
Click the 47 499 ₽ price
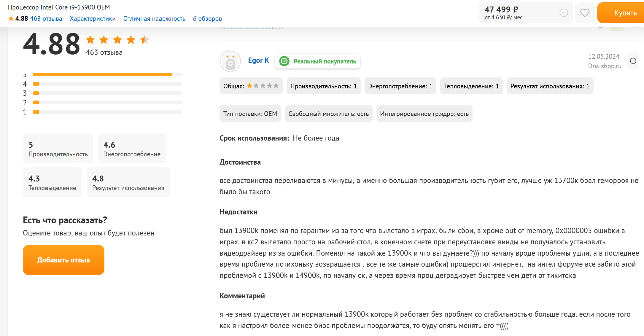(x=501, y=9)
